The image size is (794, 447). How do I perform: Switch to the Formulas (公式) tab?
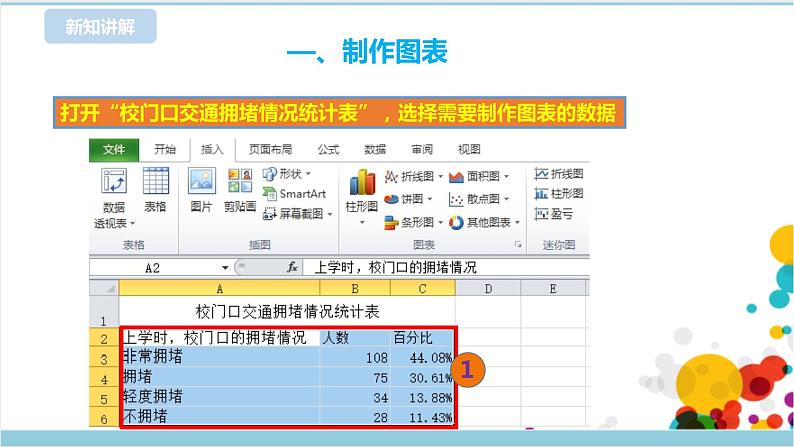tap(328, 149)
